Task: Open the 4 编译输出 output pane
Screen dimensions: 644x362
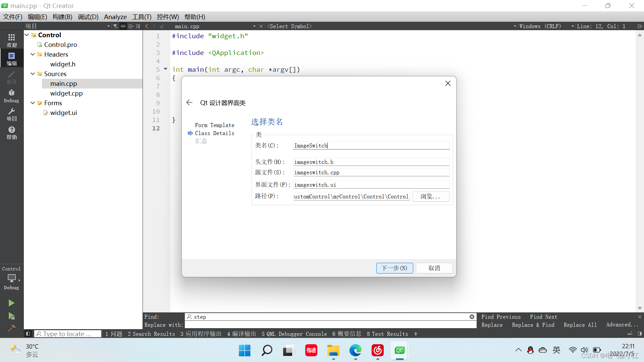Action: point(241,334)
